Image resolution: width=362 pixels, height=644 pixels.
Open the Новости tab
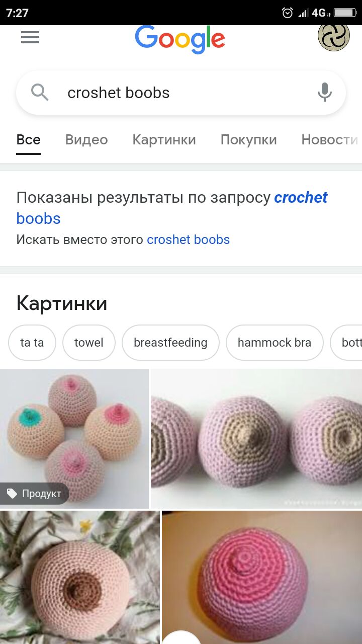[x=330, y=140]
